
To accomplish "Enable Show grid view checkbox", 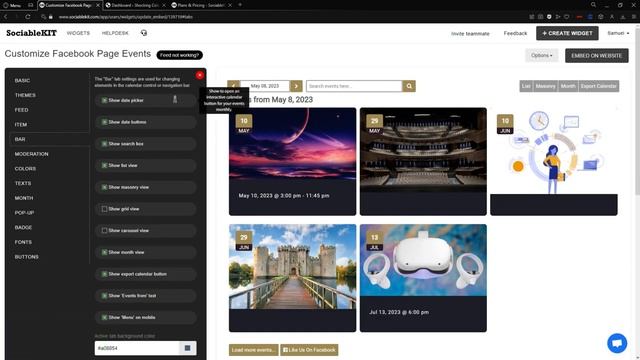I will point(104,209).
